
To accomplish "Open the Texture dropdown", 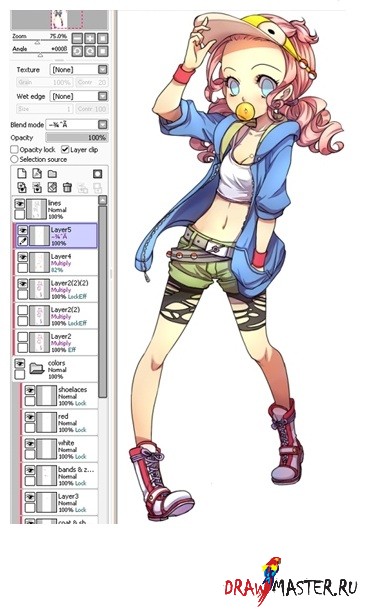I will point(79,70).
